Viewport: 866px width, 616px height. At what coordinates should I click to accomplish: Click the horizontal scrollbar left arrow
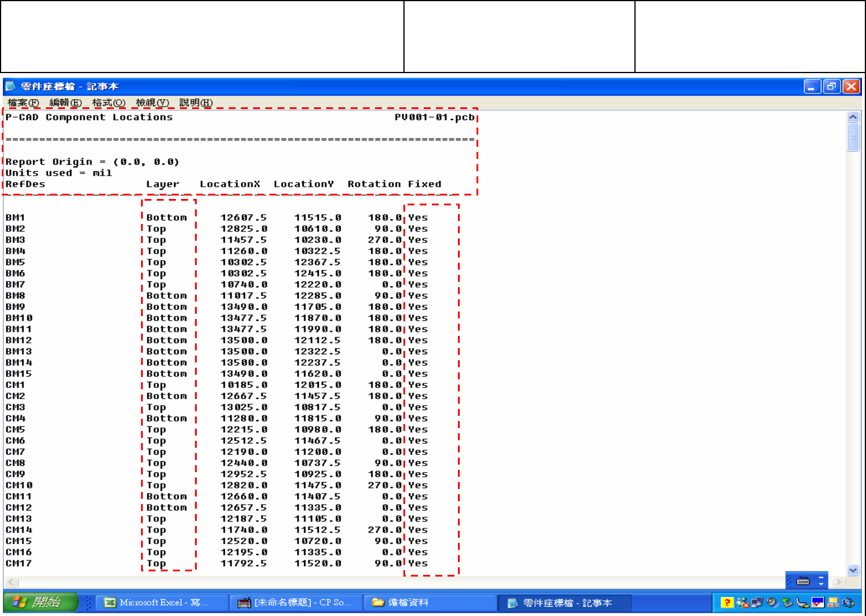click(11, 582)
